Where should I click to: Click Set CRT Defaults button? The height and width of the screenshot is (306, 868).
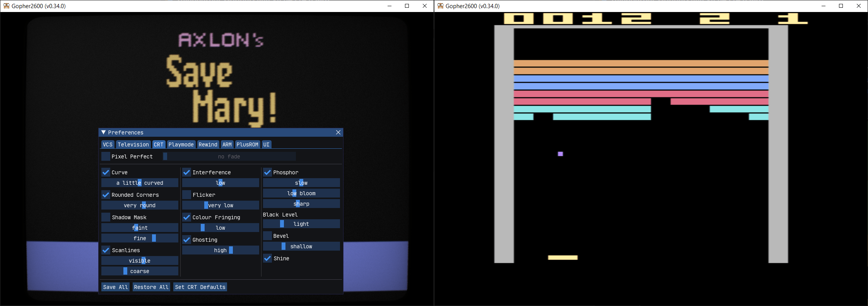tap(200, 287)
